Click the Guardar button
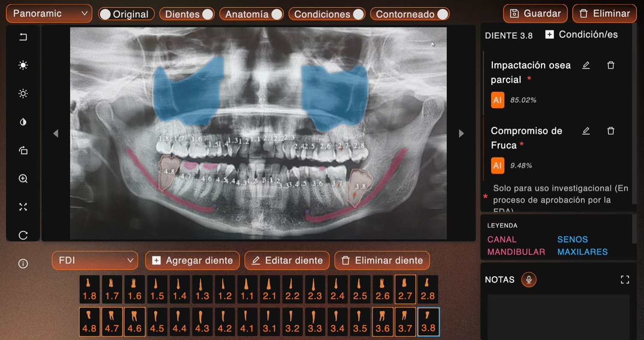The width and height of the screenshot is (644, 340). [535, 14]
